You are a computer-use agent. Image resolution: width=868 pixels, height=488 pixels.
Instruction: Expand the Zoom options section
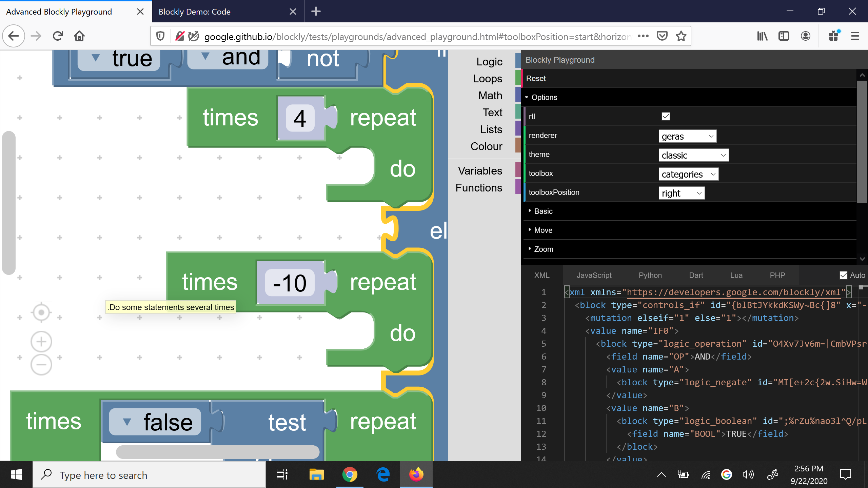coord(544,249)
